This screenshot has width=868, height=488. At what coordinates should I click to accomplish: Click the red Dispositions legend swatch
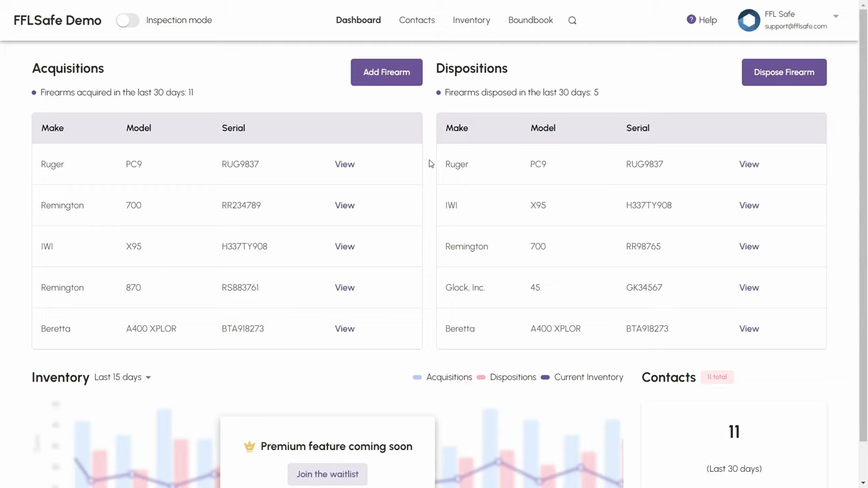click(481, 377)
